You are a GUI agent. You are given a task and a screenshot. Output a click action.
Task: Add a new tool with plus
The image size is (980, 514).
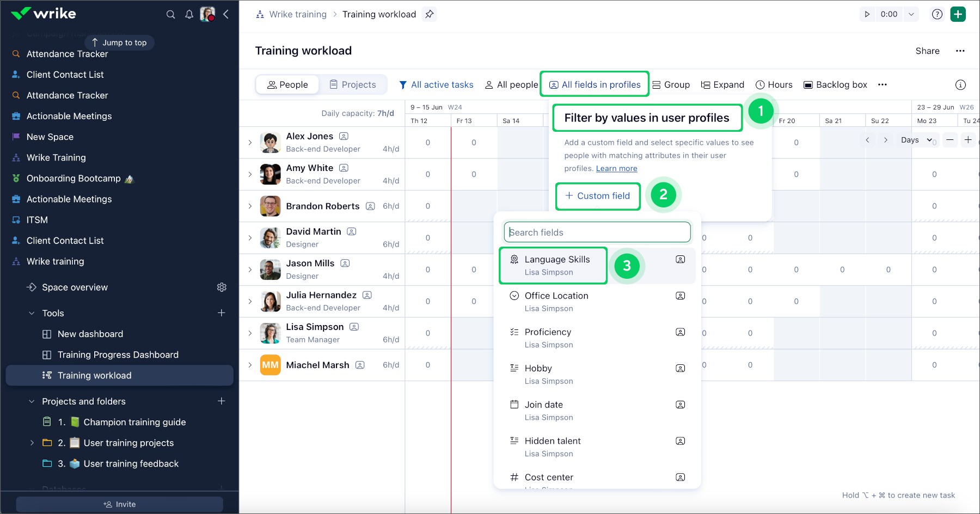[x=222, y=313]
